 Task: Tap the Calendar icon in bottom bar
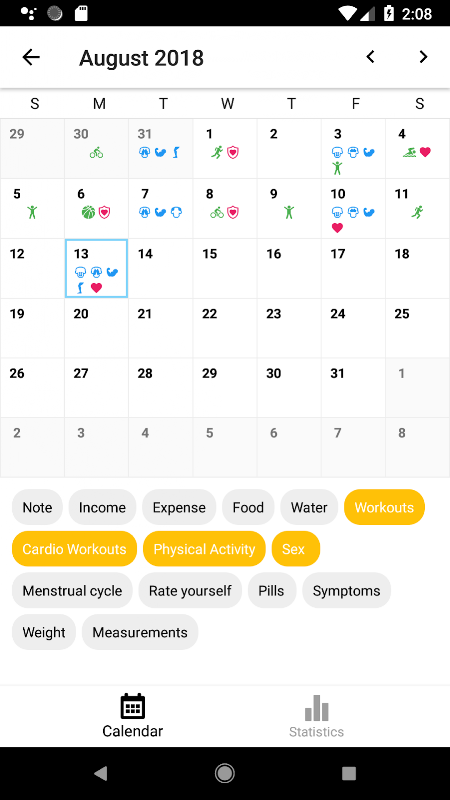click(x=133, y=706)
